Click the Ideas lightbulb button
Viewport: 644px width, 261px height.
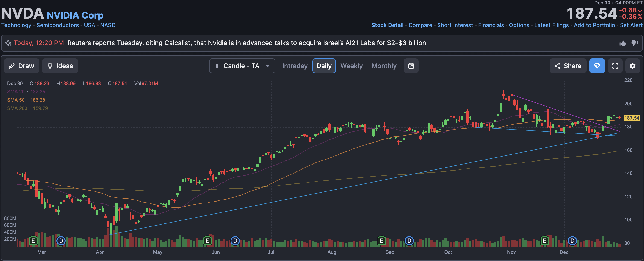pyautogui.click(x=60, y=66)
